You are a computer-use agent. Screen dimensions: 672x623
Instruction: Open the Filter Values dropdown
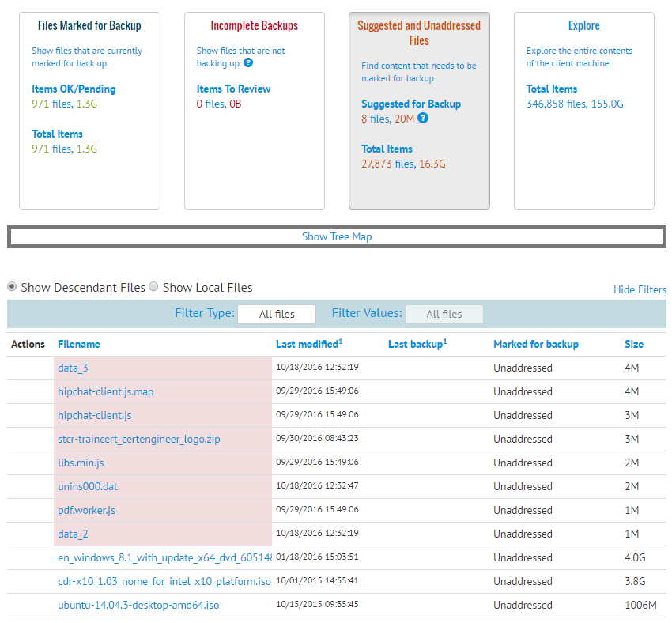(444, 314)
